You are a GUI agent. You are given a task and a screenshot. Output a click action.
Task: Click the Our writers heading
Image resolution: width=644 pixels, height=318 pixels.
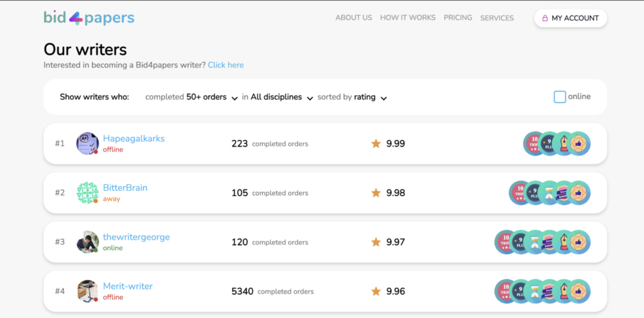[85, 49]
